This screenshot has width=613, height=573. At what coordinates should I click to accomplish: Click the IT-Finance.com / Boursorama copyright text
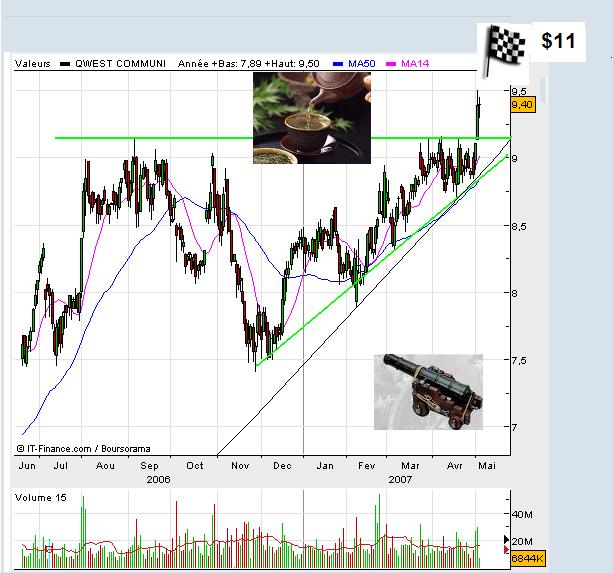pos(83,449)
